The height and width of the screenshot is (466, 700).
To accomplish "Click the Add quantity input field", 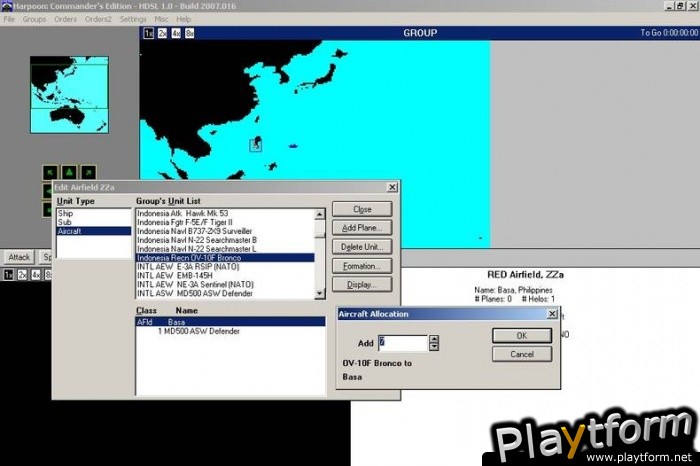I will tap(403, 343).
